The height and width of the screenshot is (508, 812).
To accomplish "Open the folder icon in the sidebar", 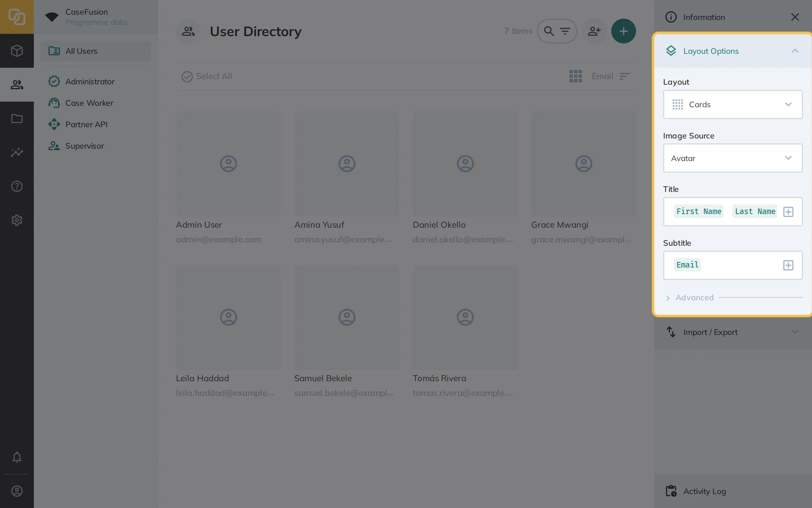I will pos(17,119).
